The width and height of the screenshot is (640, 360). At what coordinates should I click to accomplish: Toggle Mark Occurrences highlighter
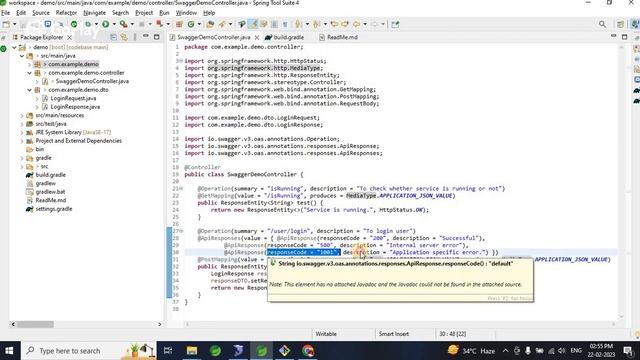click(x=253, y=24)
